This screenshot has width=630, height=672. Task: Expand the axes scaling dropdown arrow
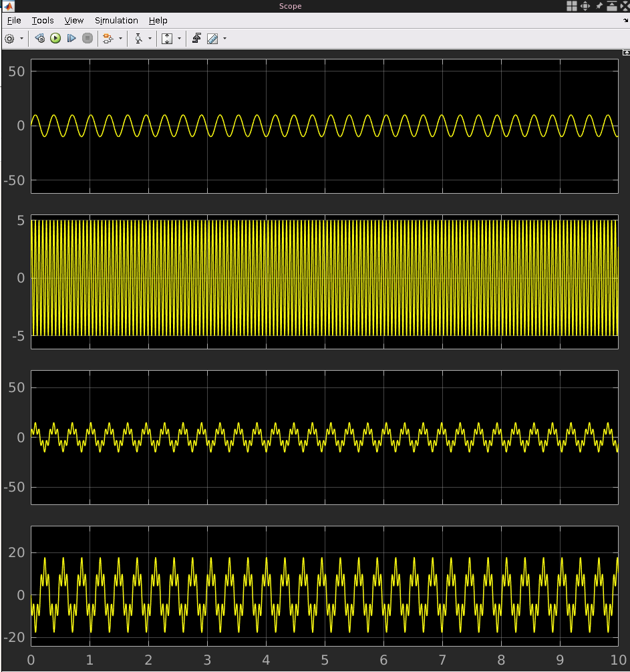click(x=179, y=39)
